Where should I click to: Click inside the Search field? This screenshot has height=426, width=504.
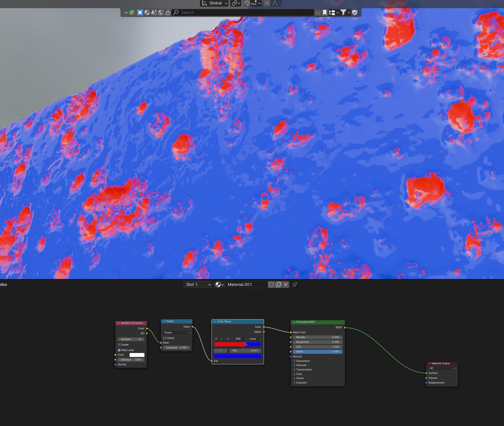pyautogui.click(x=243, y=12)
